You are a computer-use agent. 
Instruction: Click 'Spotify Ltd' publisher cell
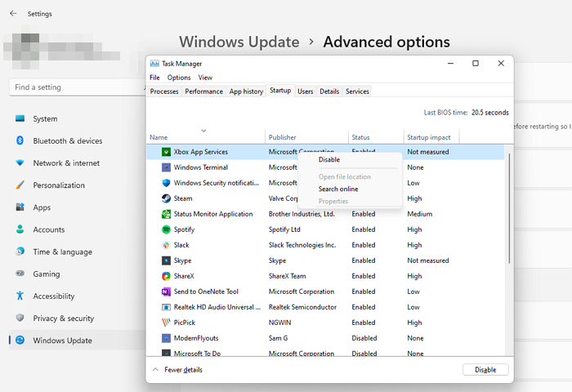tap(284, 229)
